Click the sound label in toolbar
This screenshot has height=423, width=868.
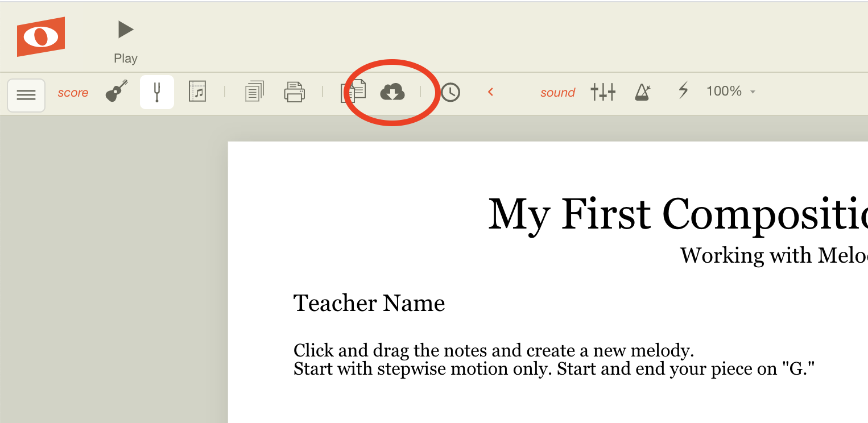[557, 93]
